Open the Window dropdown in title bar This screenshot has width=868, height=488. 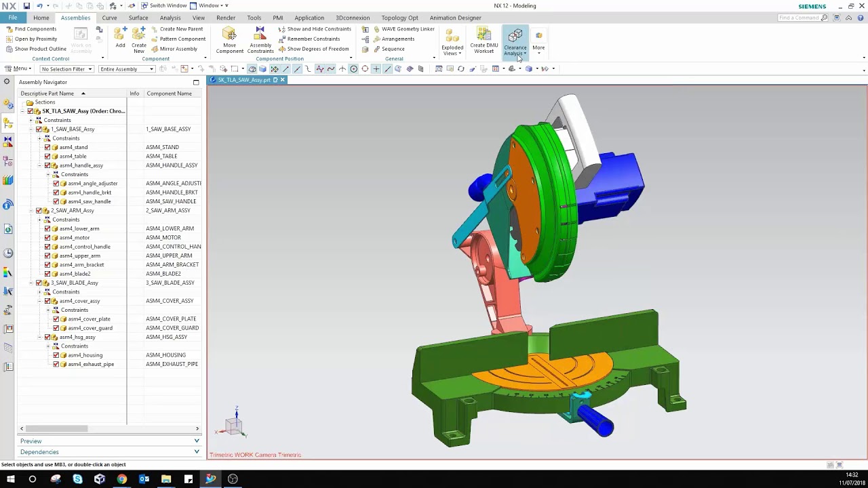pos(208,5)
